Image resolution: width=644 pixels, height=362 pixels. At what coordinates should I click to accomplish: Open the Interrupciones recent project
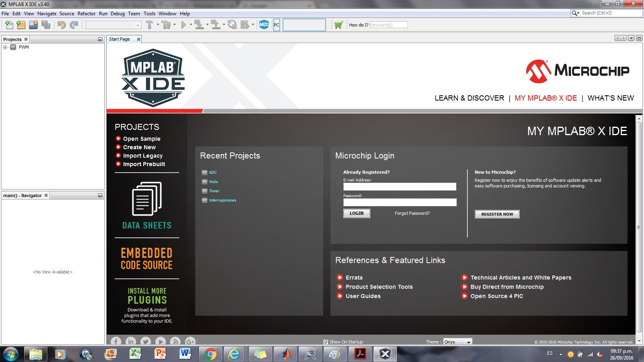[222, 200]
